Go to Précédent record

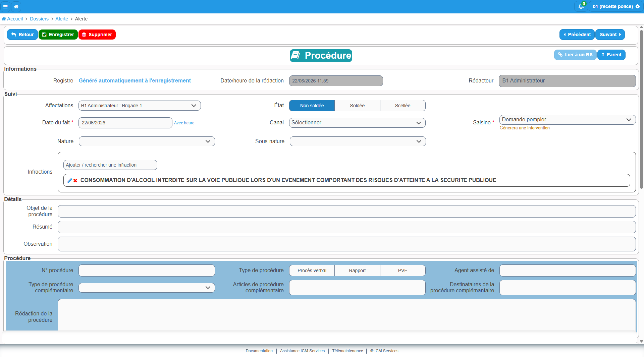577,35
